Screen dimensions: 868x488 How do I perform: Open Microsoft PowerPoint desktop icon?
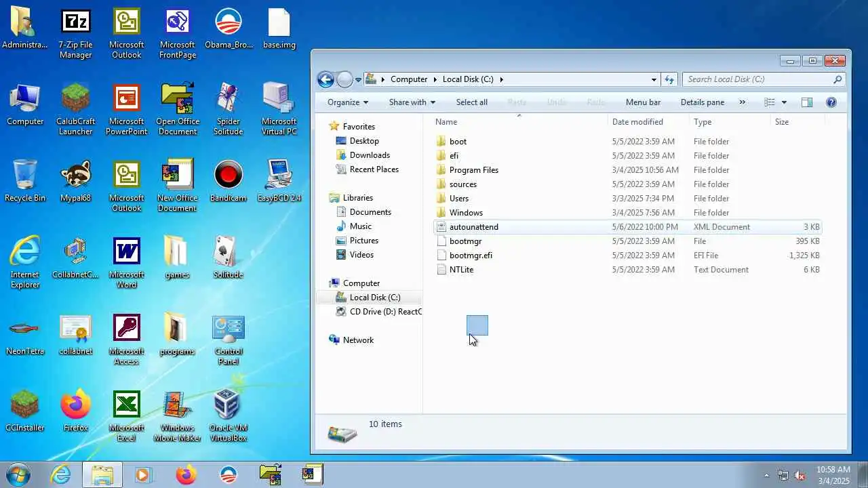coord(126,110)
